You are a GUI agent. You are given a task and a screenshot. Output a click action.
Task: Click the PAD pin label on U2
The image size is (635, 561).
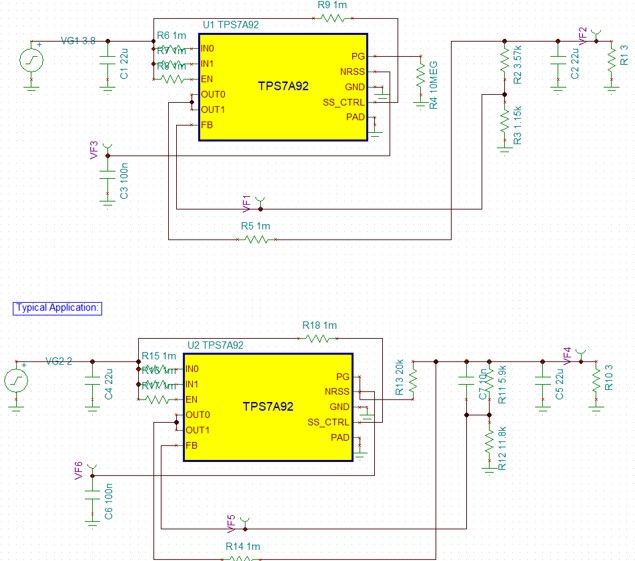coord(340,437)
